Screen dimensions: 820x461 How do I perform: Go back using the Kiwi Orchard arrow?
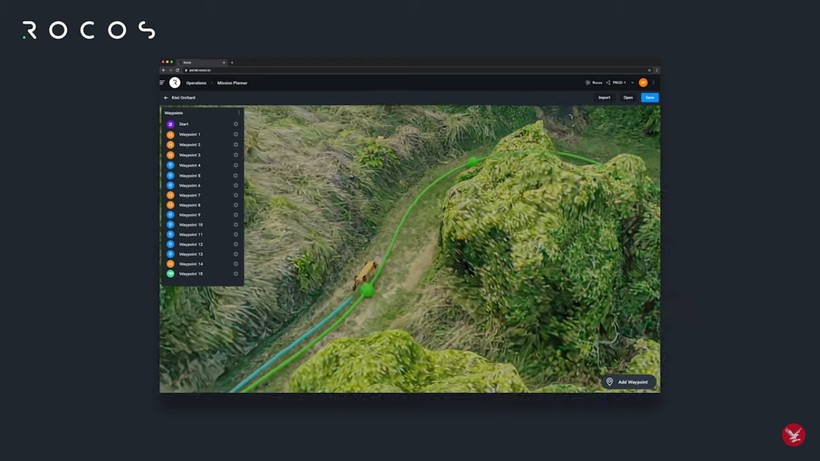166,98
